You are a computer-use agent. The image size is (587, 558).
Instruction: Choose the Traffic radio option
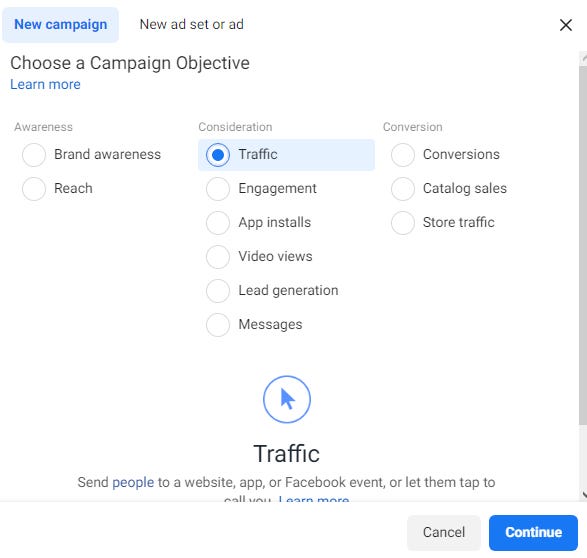point(218,155)
